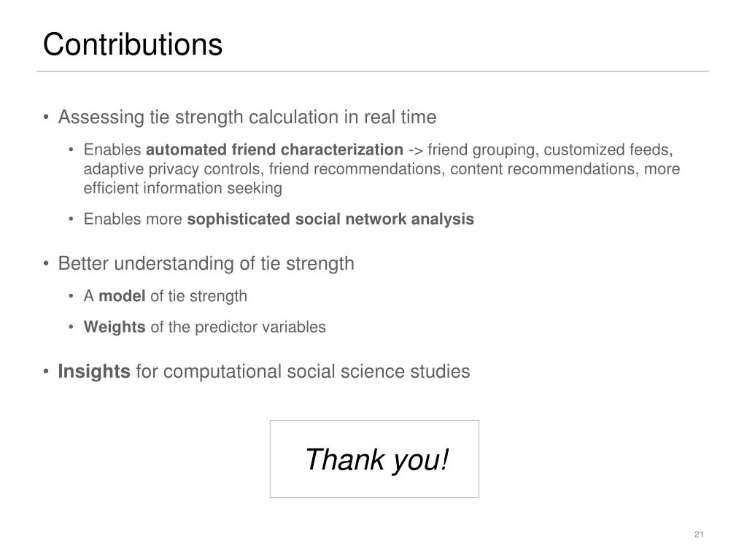Click the bold word Insights
The height and width of the screenshot is (560, 747).
pyautogui.click(x=94, y=371)
